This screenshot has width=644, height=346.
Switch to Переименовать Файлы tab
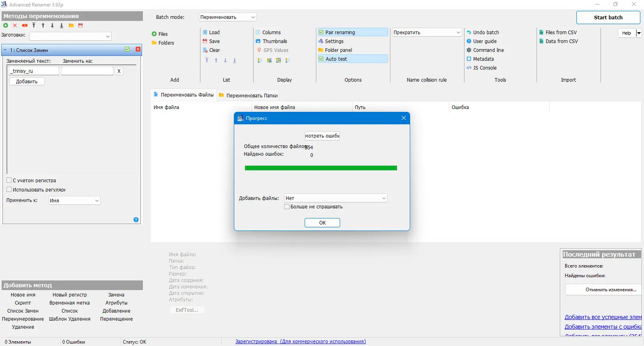[x=184, y=95]
